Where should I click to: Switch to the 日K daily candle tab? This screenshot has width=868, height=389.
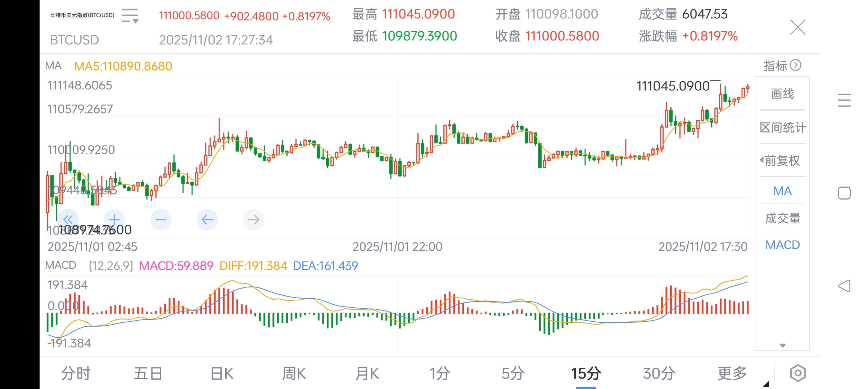click(222, 373)
